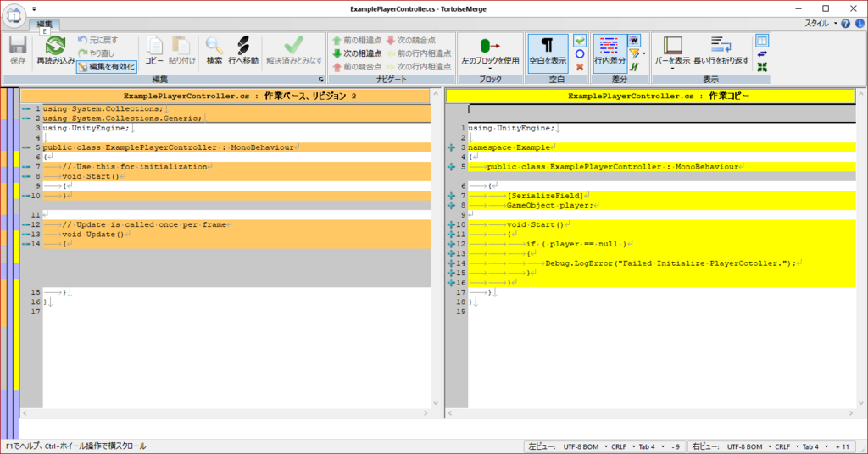Click the line-diff locator bar on the left edge
The width and height of the screenshot is (868, 454).
pyautogui.click(x=9, y=263)
